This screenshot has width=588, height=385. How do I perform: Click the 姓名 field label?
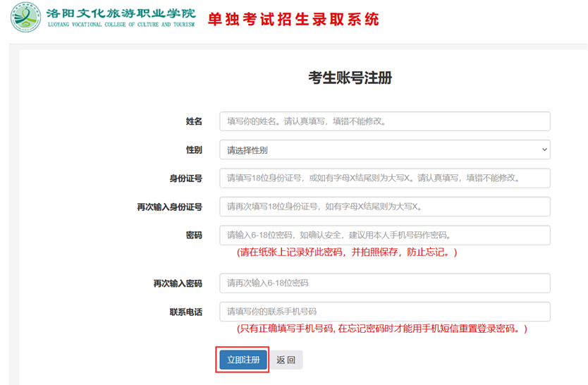point(194,121)
